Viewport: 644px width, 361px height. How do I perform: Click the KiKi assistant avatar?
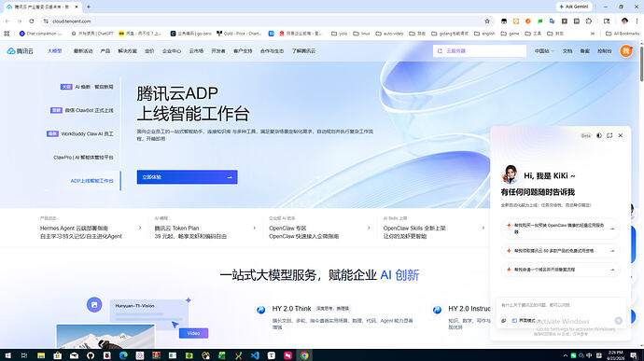(x=510, y=174)
